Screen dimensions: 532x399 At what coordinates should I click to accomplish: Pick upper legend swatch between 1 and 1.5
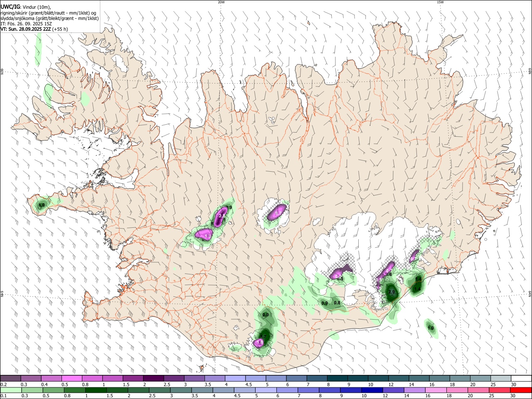click(112, 379)
